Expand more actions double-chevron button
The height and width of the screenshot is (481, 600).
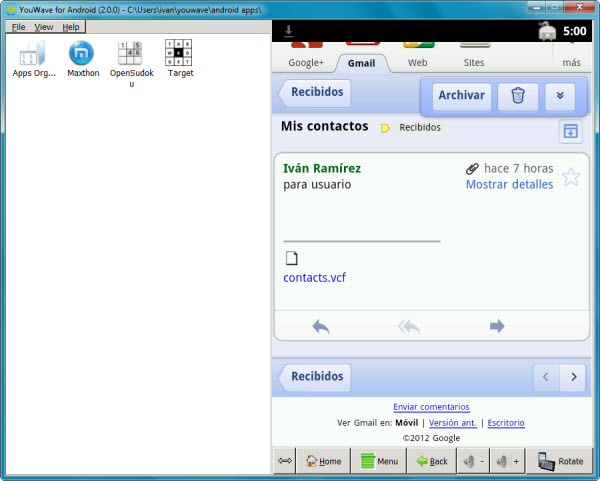coord(559,96)
